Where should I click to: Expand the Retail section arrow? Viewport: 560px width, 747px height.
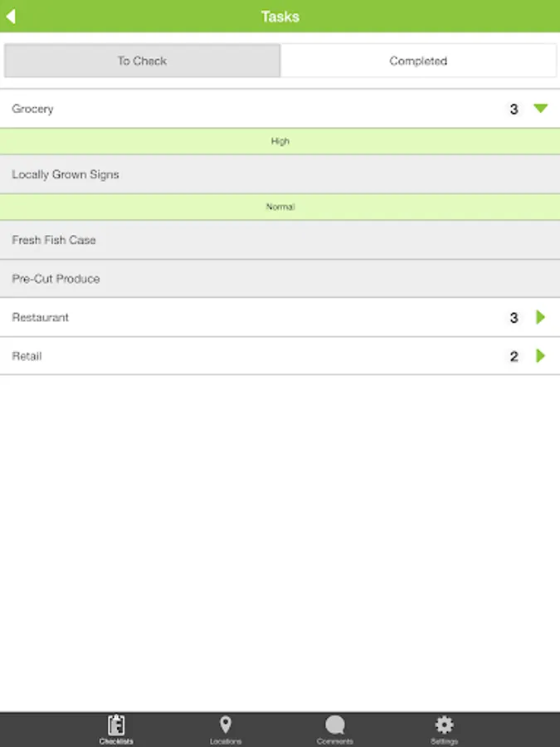541,356
